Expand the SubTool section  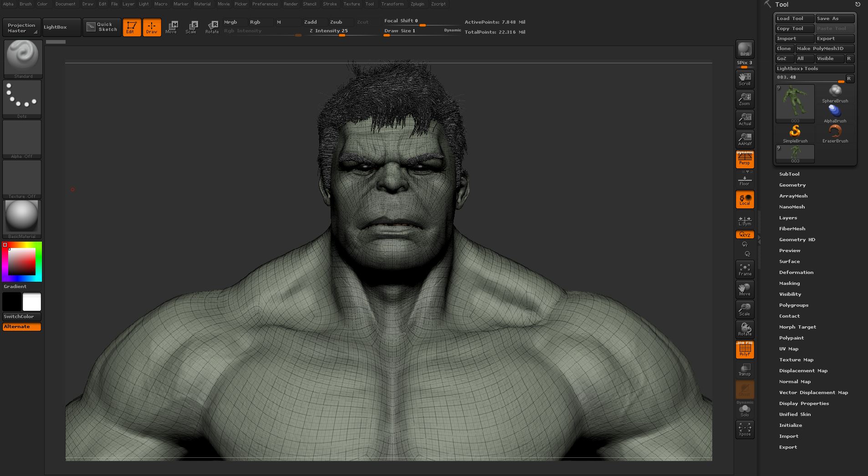pos(789,174)
